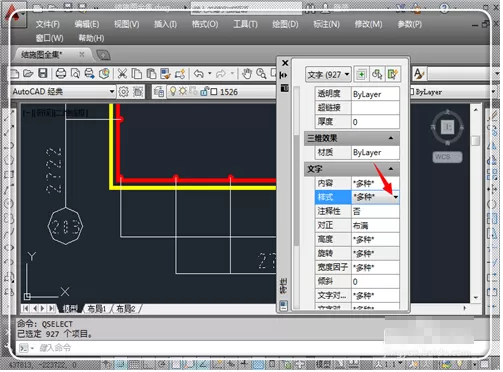Switch to the 布局1 layout tab
The height and width of the screenshot is (372, 503).
pos(97,309)
